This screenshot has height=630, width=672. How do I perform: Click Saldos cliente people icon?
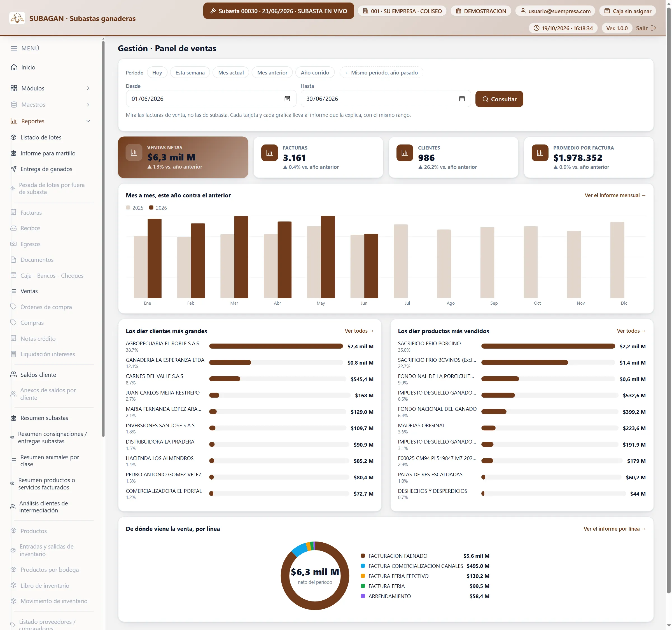(13, 374)
